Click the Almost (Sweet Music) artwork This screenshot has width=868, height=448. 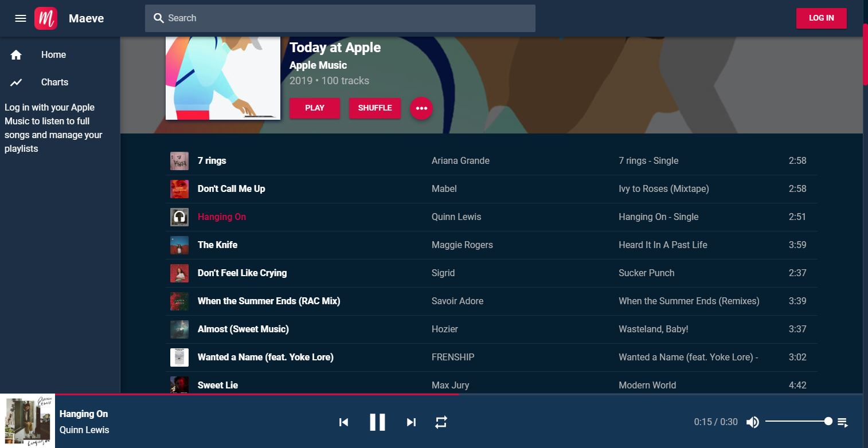pos(179,329)
